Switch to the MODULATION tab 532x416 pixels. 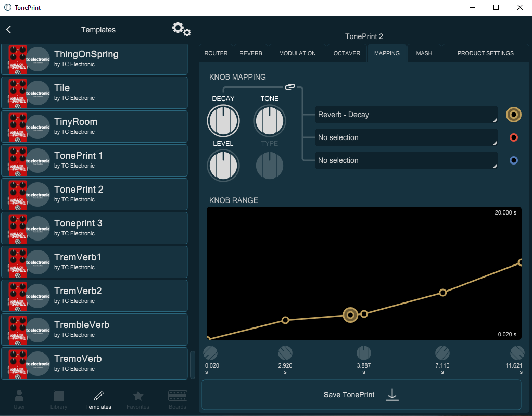coord(297,53)
